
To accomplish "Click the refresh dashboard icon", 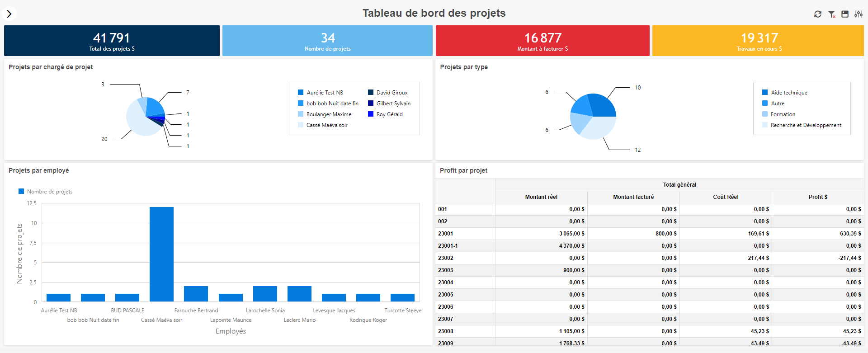I will [818, 14].
